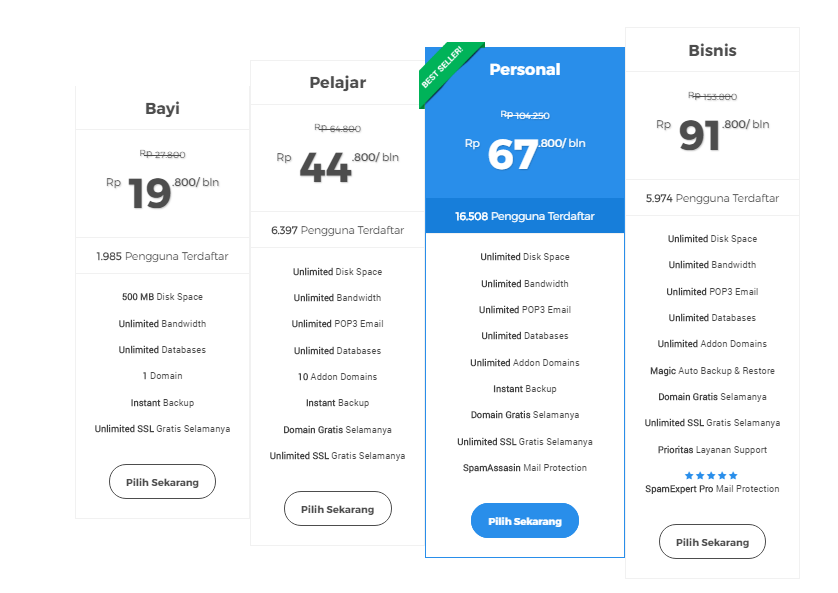This screenshot has width=838, height=593.
Task: Click Pilih Sekarang under the Bisnis plan
Action: click(x=712, y=541)
